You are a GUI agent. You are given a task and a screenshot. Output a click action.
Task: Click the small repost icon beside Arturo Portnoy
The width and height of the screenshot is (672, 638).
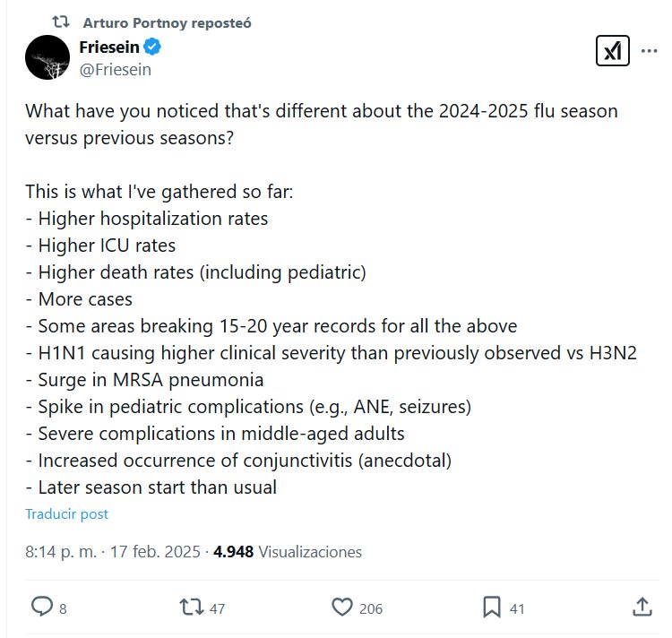(x=62, y=22)
